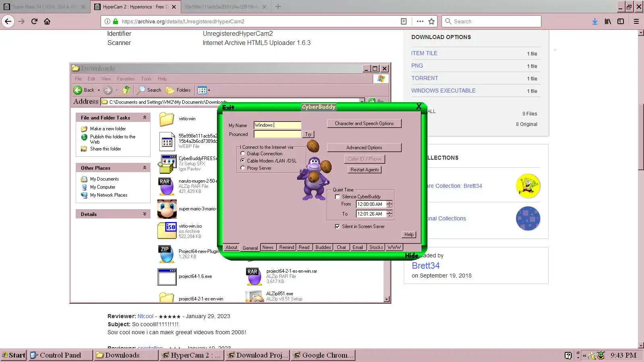Open the browser home page

[x=47, y=21]
